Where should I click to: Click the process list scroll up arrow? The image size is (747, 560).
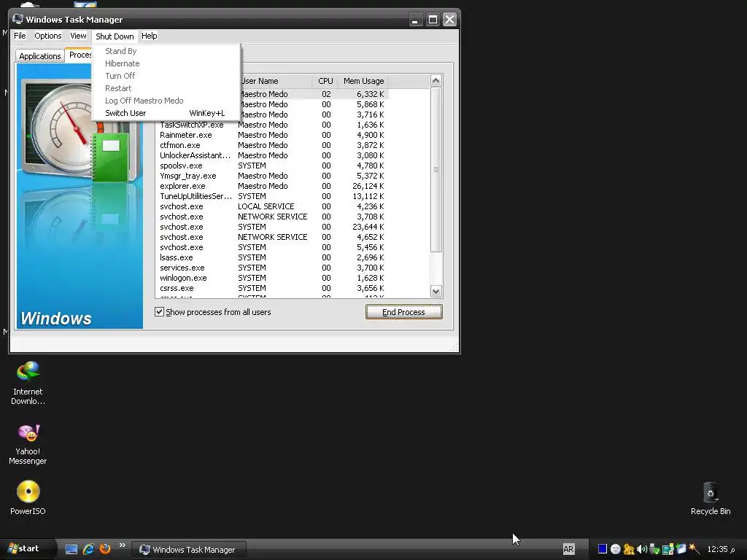(436, 81)
